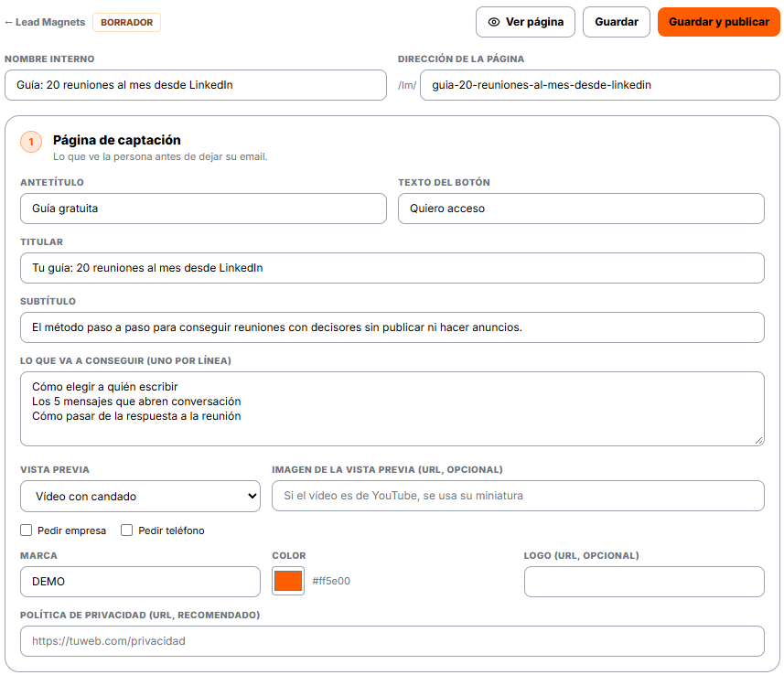Focus the privacy policy URL field

[392, 641]
